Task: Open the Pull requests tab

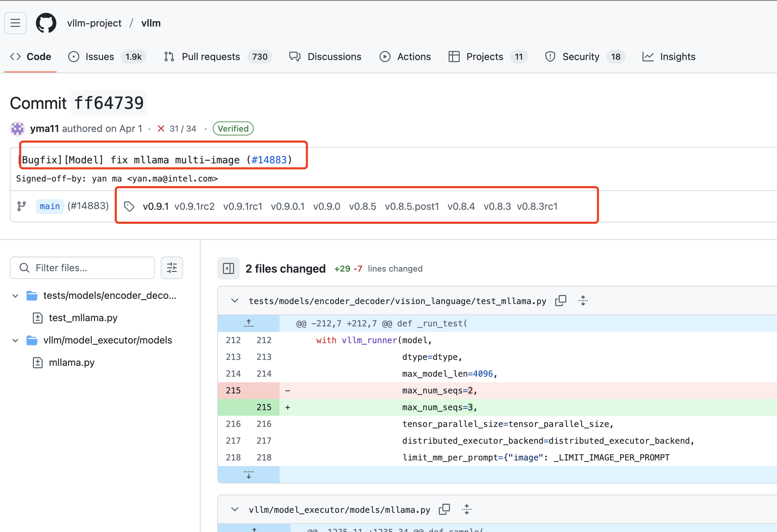Action: tap(218, 57)
